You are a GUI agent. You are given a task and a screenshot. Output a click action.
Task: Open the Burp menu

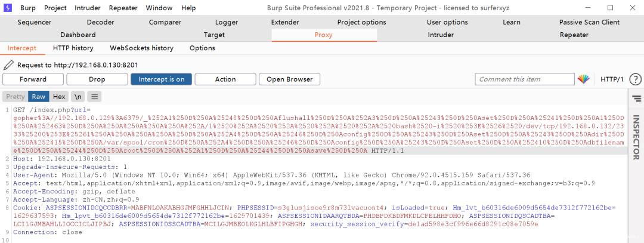pos(28,8)
